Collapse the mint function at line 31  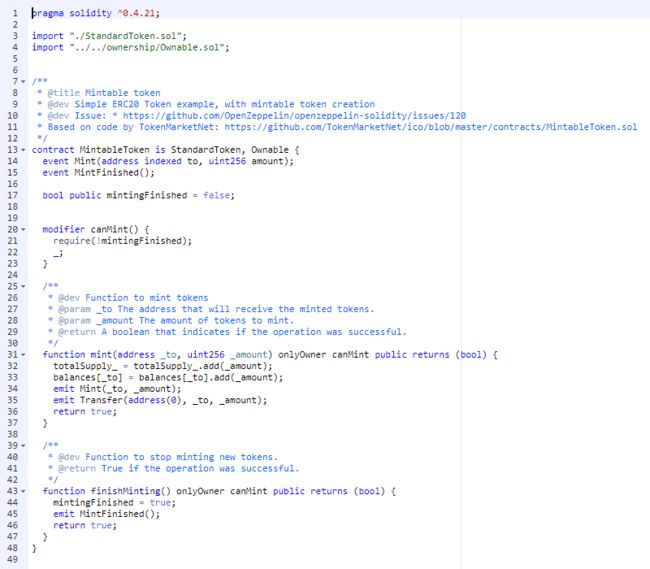[x=23, y=355]
